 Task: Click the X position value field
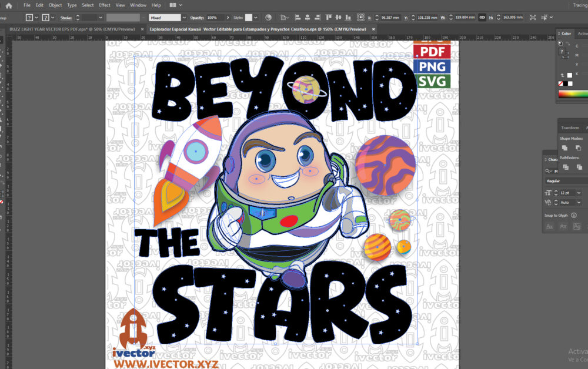click(390, 18)
